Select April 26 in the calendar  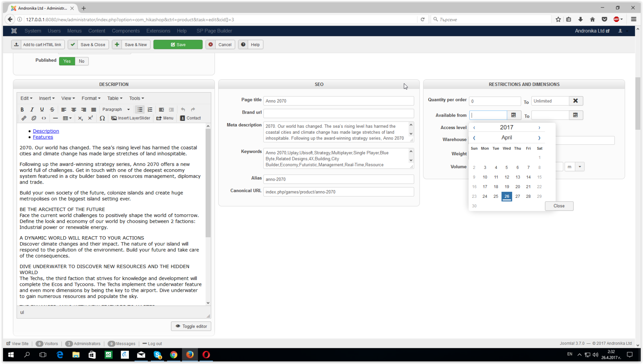[x=507, y=196]
